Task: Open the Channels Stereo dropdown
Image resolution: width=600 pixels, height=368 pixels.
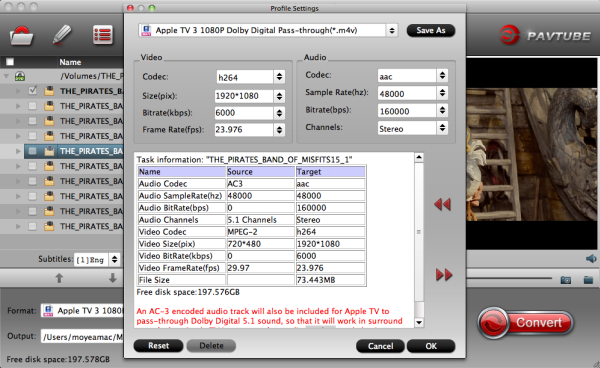Action: coord(442,128)
